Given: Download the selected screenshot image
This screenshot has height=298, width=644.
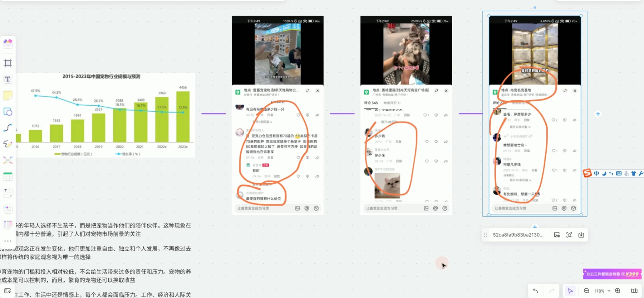Looking at the screenshot, I should [x=581, y=235].
